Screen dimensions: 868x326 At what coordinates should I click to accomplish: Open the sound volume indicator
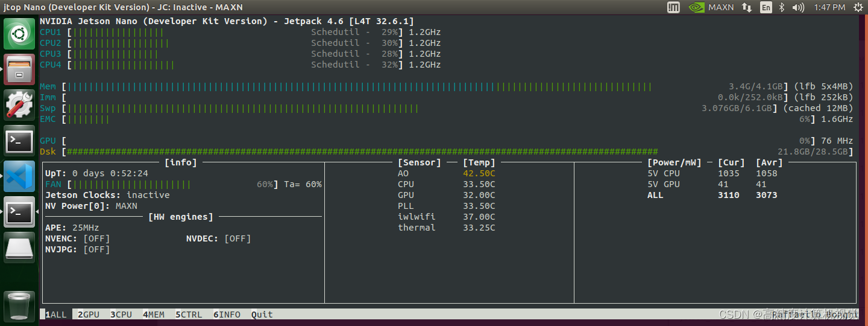point(798,7)
